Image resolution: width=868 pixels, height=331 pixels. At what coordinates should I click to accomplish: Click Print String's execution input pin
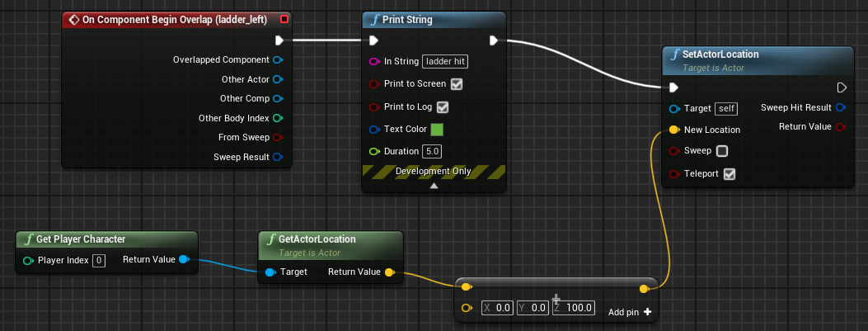click(373, 40)
